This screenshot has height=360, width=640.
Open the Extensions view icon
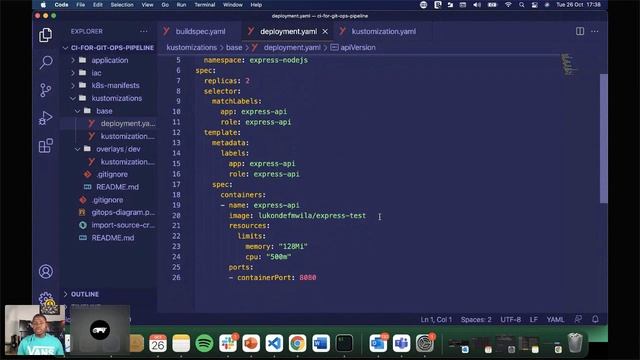[46, 145]
